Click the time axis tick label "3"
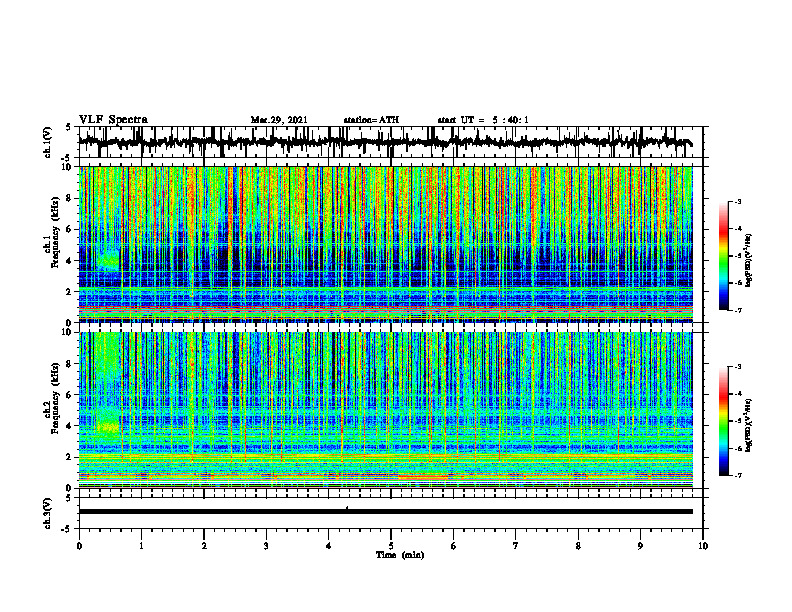 pyautogui.click(x=266, y=546)
